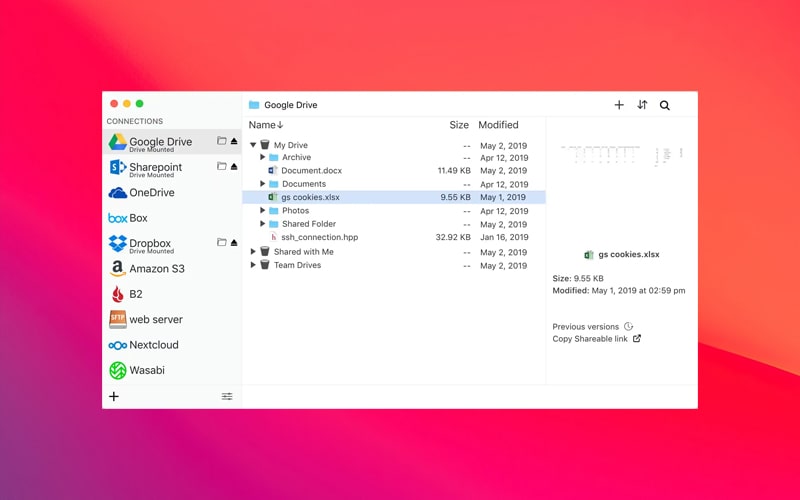800x500 pixels.
Task: Add a new connection with bottom-left plus
Action: point(114,397)
